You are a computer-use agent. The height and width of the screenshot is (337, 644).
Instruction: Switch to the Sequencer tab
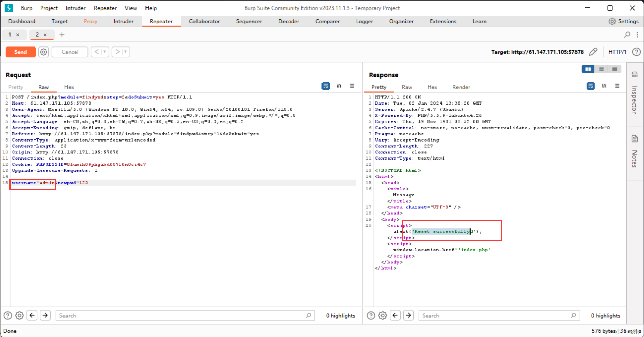249,21
